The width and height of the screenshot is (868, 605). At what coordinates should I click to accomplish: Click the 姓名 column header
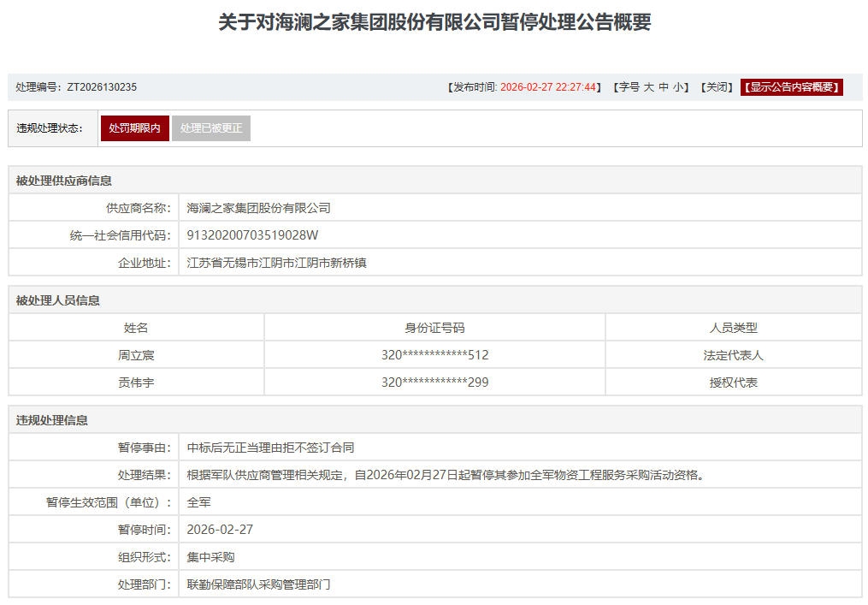(136, 328)
